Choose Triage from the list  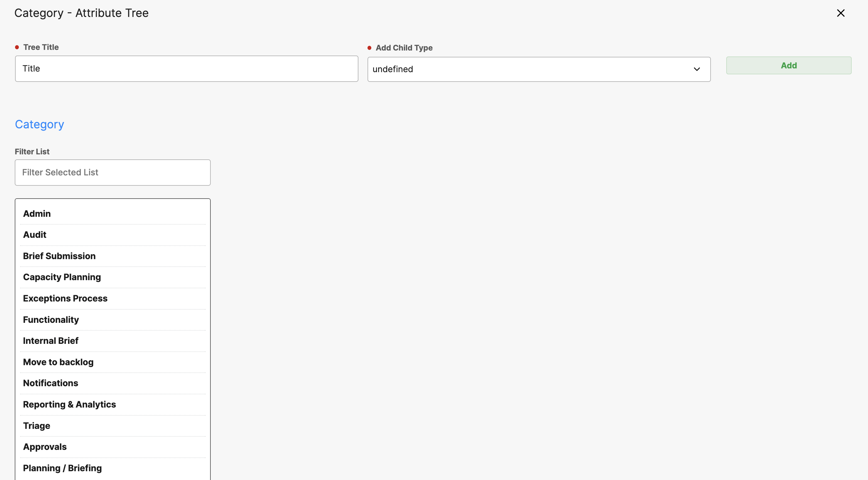[x=37, y=426]
